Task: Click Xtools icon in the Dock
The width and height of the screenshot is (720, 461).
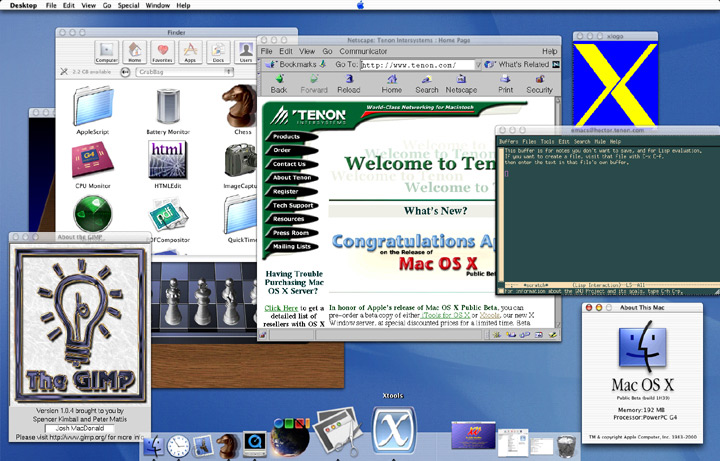Action: (394, 431)
